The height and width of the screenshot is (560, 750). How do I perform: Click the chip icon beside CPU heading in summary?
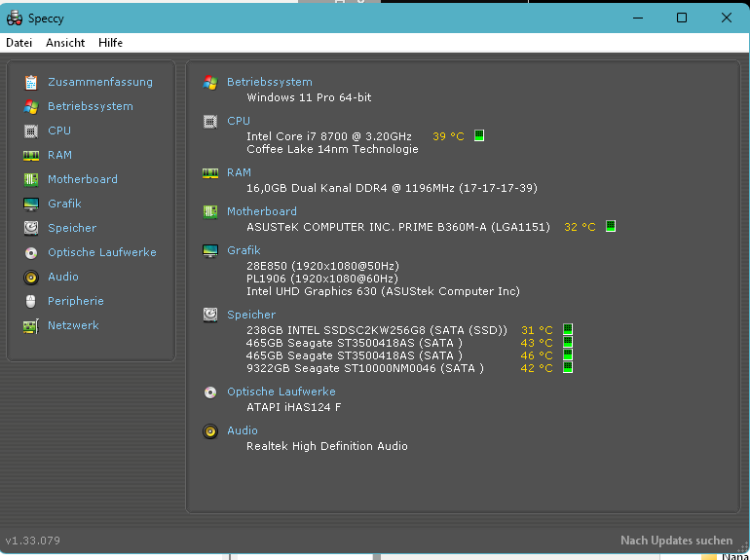pyautogui.click(x=210, y=122)
